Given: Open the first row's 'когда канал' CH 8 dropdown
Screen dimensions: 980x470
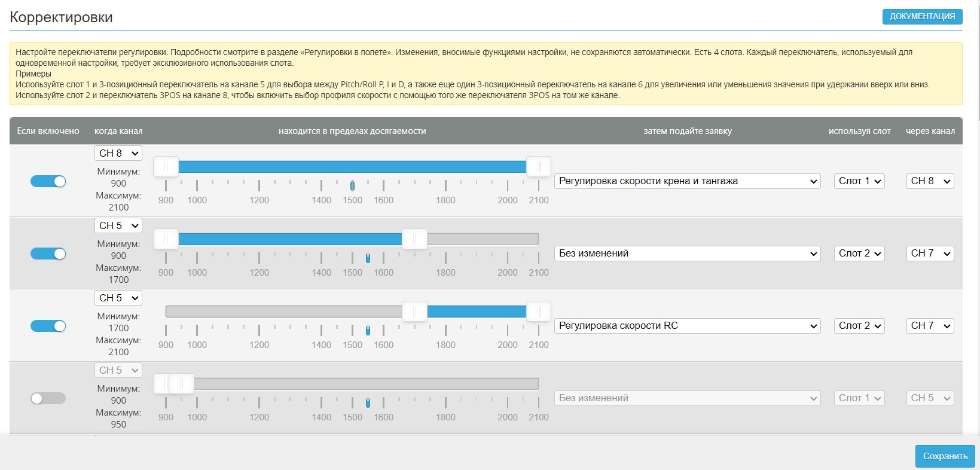Looking at the screenshot, I should coord(118,153).
